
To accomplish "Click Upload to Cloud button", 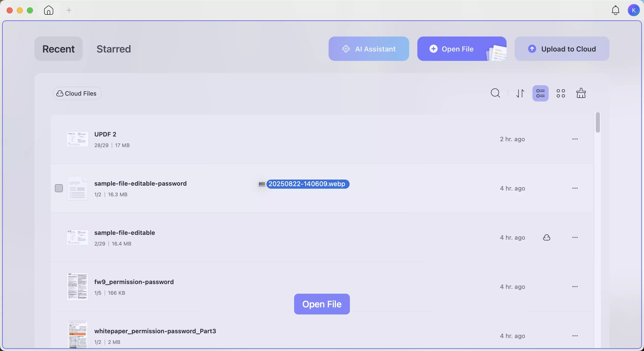I will 562,49.
